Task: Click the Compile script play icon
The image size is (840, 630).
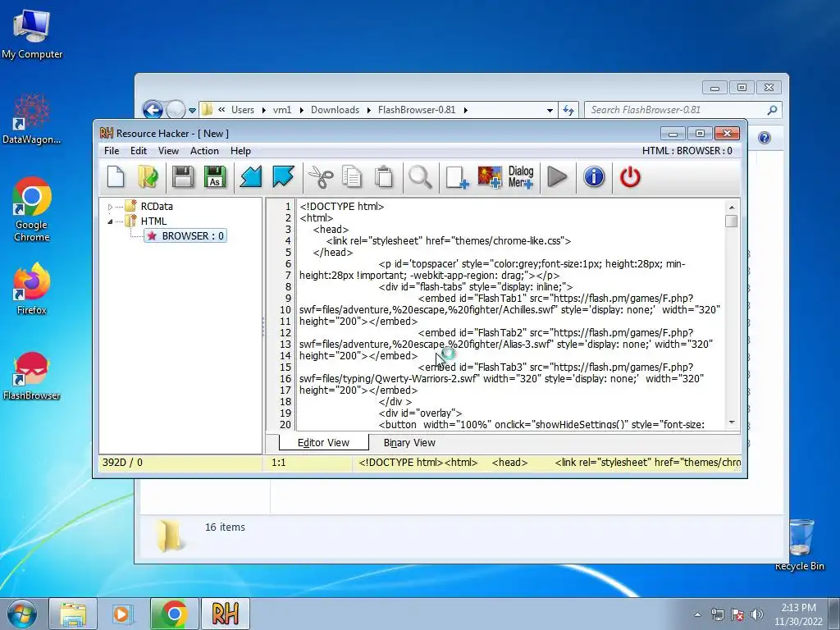Action: (557, 177)
